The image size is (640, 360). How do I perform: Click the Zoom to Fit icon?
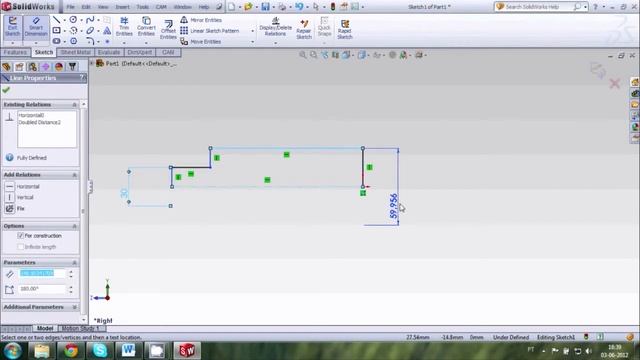pos(302,55)
